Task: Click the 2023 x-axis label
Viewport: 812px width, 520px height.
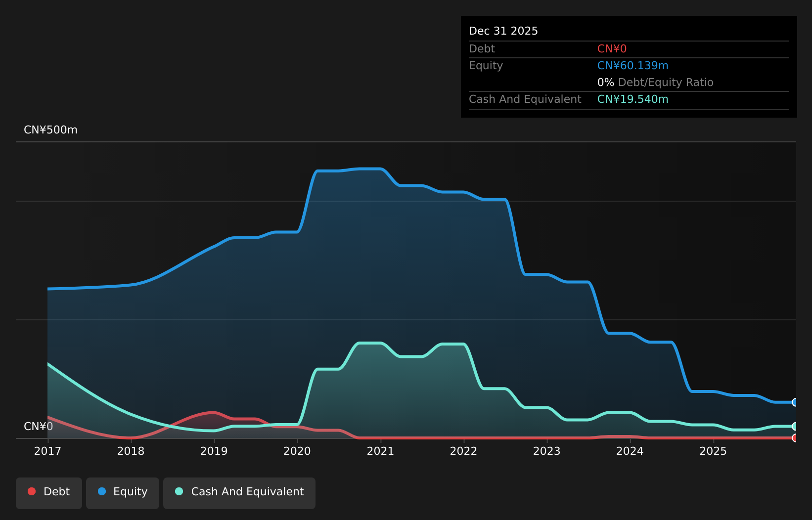Action: 546,451
